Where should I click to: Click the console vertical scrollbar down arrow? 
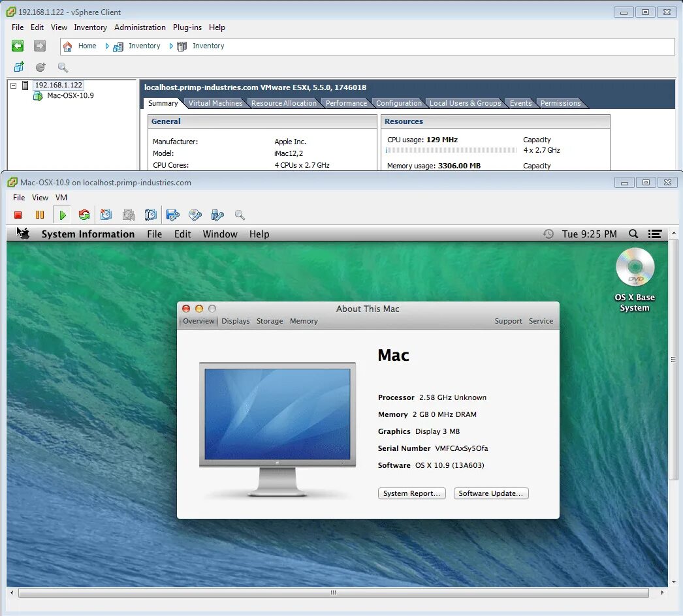pos(673,581)
